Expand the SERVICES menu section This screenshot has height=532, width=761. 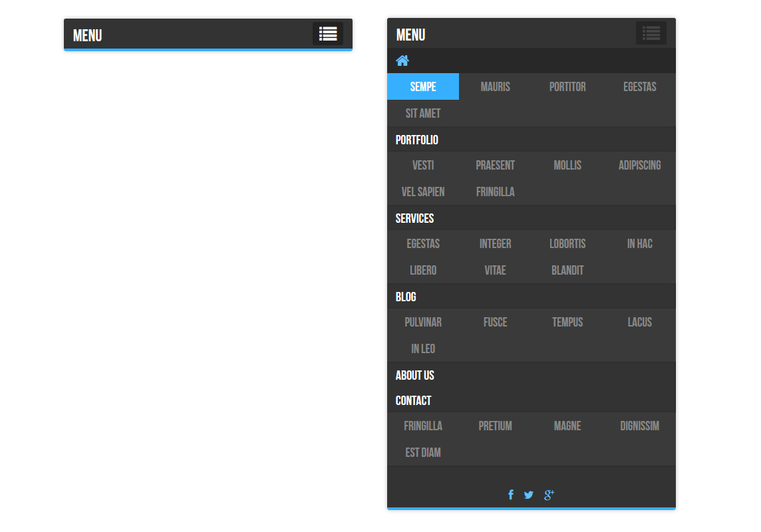coord(414,218)
